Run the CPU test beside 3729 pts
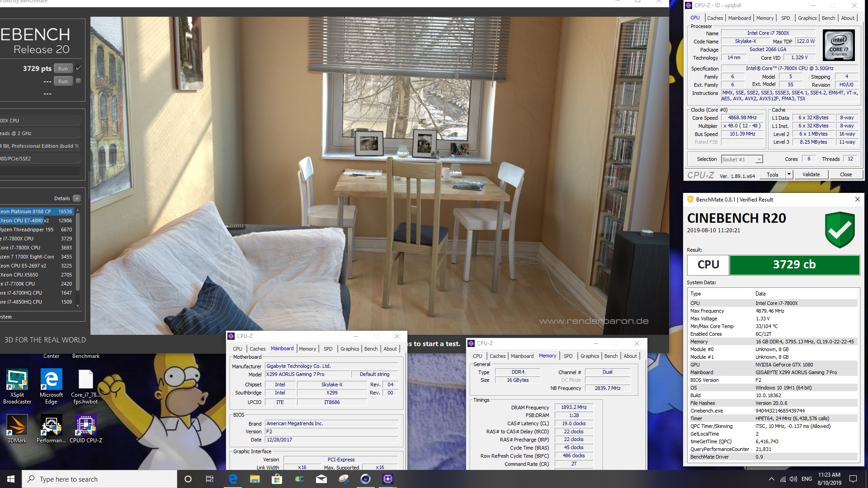Viewport: 868px width, 488px height. (x=63, y=69)
